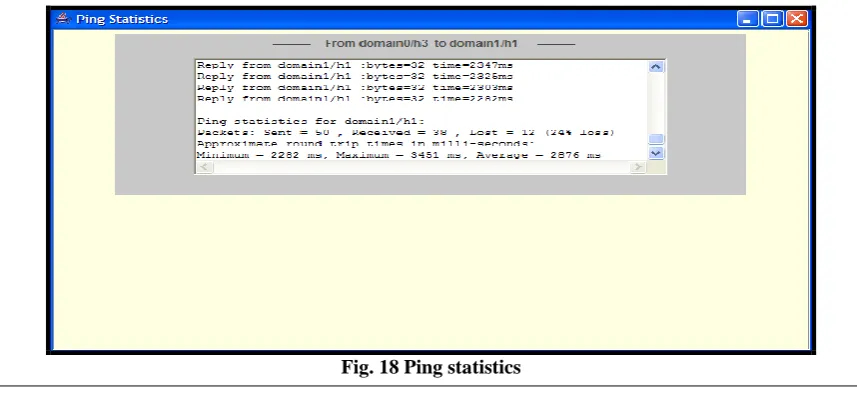Click the Java icon in the title bar
The image size is (857, 393).
[63, 19]
